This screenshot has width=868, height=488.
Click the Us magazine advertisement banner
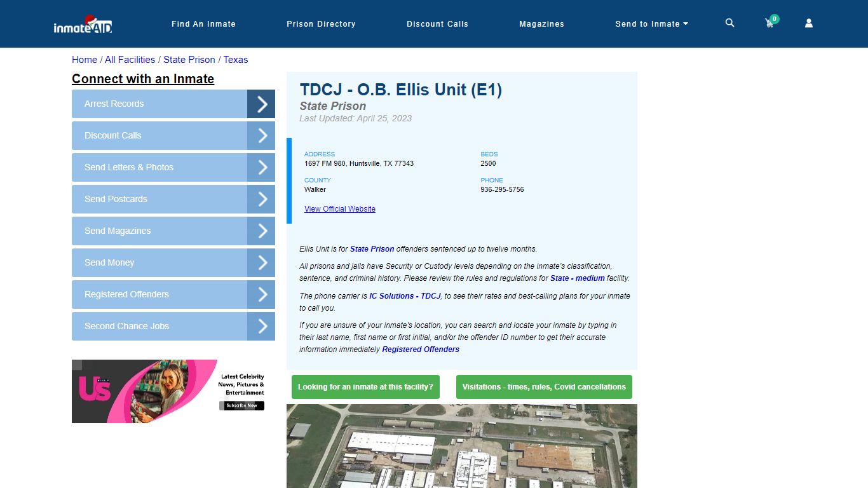point(173,391)
